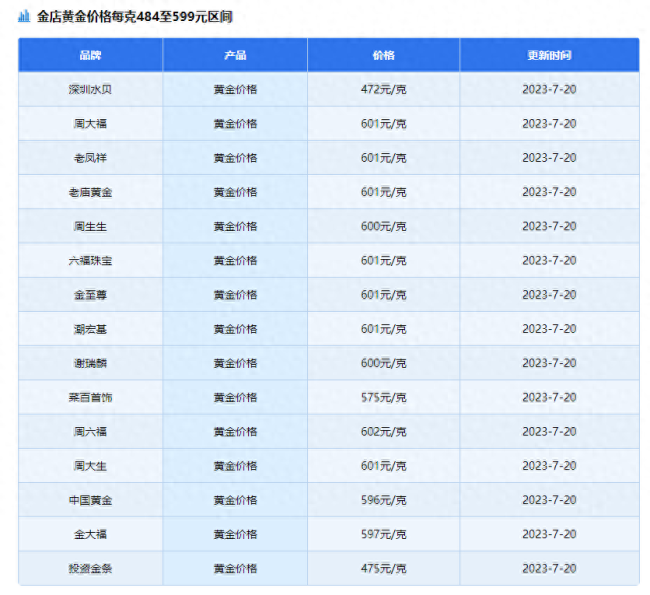The width and height of the screenshot is (650, 595).
Task: Select the 2023-7-20 date in 六福珠宝 row
Action: tap(549, 261)
